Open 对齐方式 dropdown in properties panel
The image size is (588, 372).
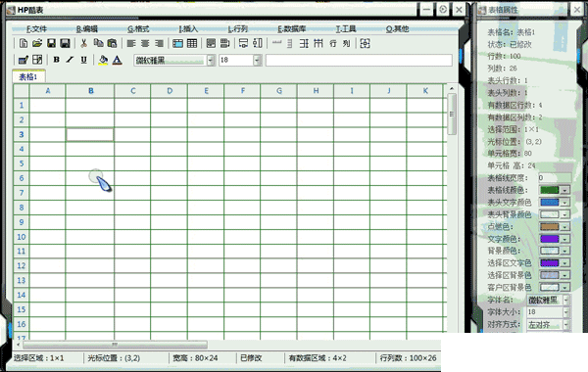(565, 324)
